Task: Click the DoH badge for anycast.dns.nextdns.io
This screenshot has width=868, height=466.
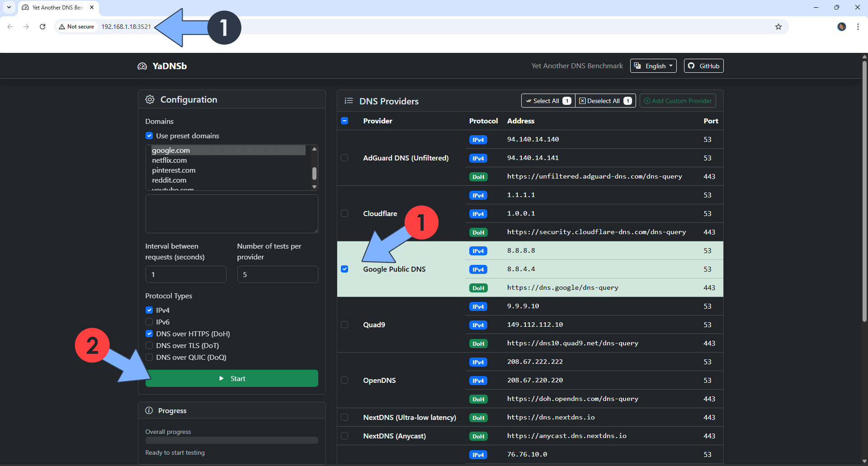Action: pyautogui.click(x=478, y=436)
